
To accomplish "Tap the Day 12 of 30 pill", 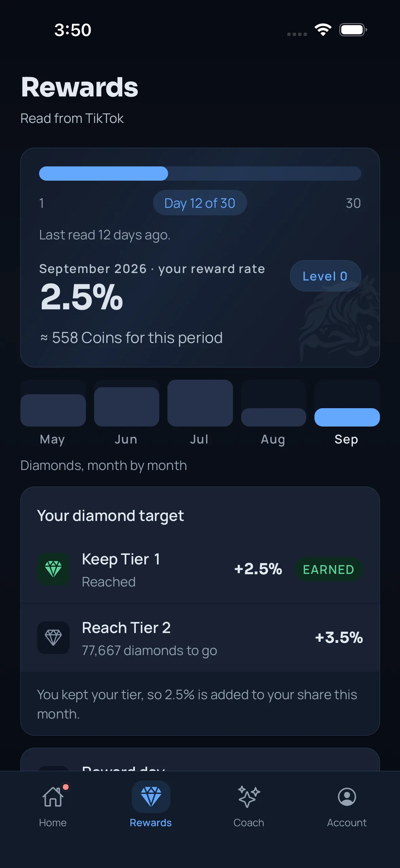I will (200, 203).
